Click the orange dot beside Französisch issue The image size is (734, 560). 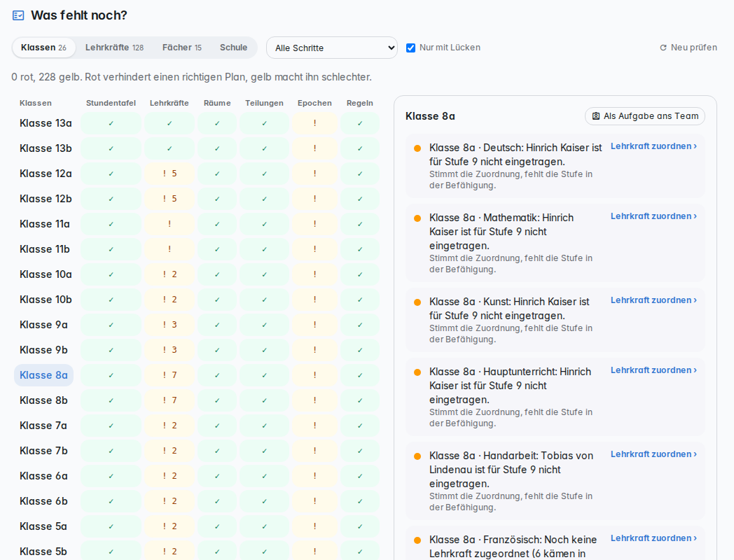pos(417,540)
